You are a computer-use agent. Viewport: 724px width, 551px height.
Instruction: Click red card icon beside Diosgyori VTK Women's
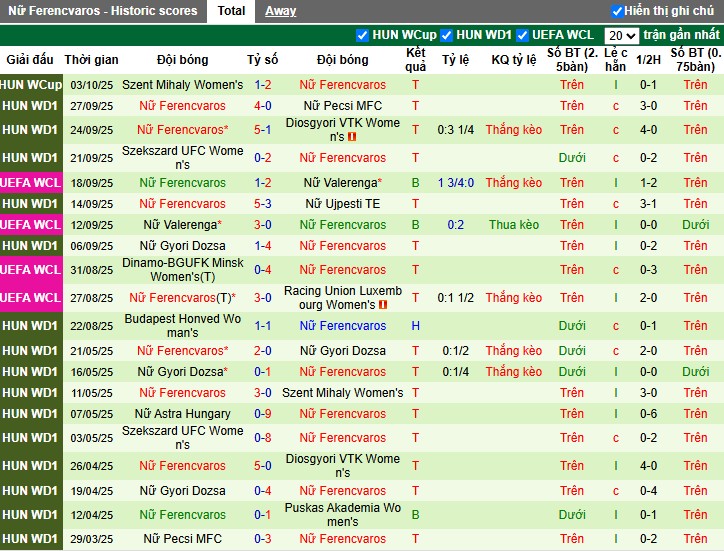tap(352, 137)
